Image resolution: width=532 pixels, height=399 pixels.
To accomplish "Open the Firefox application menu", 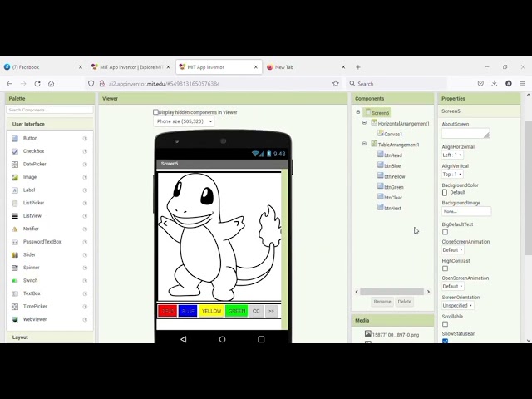I will pyautogui.click(x=523, y=83).
